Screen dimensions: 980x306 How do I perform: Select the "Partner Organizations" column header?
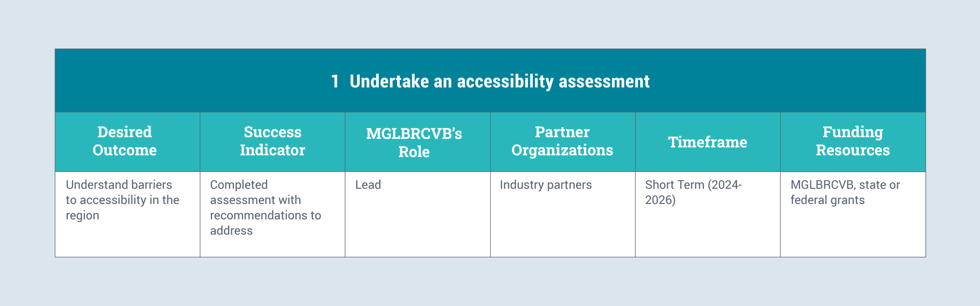(x=562, y=141)
